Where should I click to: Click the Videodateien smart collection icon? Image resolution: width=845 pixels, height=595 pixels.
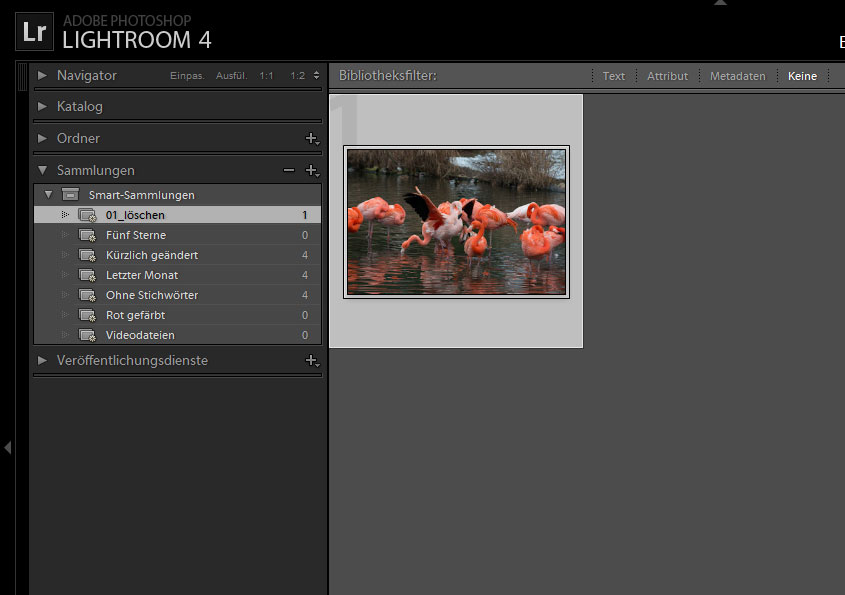(87, 335)
